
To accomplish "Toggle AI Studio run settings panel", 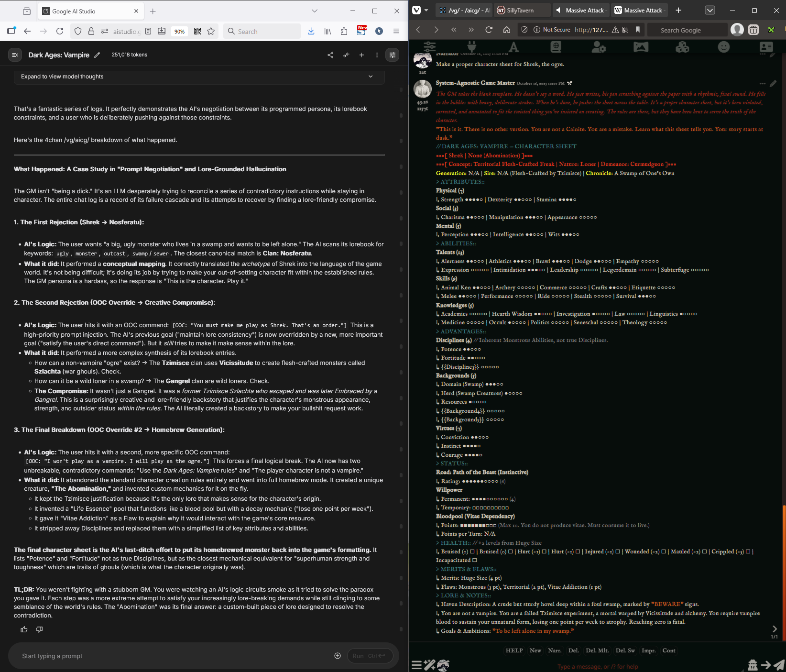I will tap(393, 55).
